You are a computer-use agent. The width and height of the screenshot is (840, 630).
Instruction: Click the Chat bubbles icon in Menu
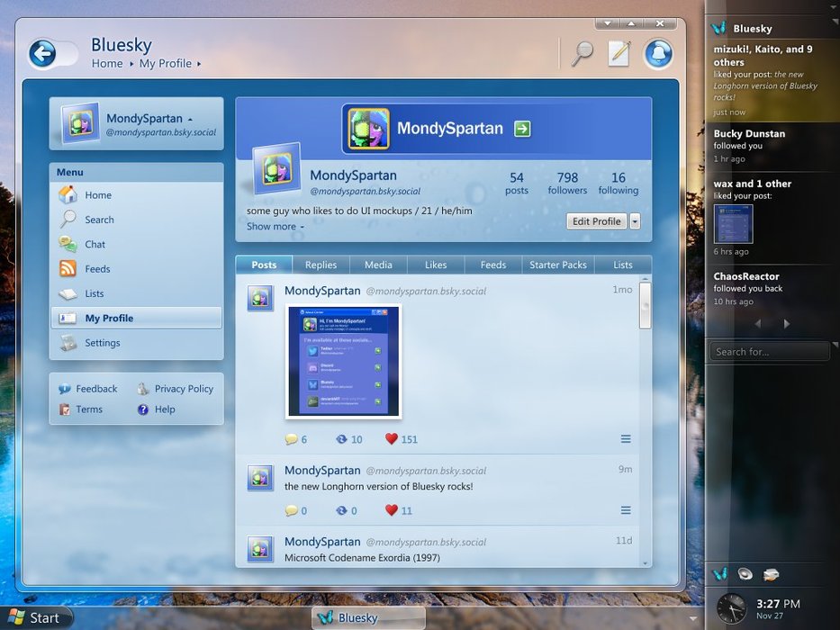click(68, 244)
